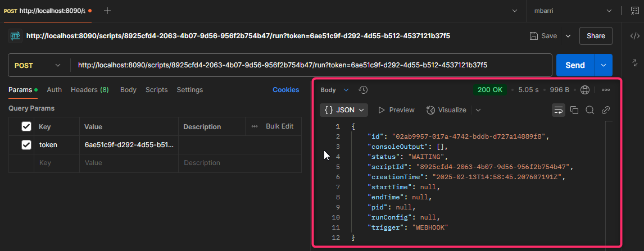644x251 pixels.
Task: Toggle the select-all checkbox in Key header
Action: [26, 127]
